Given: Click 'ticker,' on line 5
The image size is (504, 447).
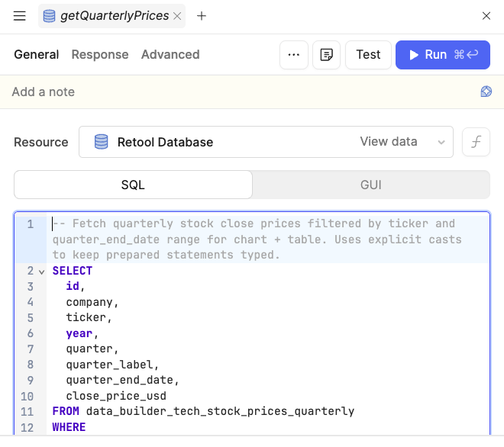Looking at the screenshot, I should point(89,317).
